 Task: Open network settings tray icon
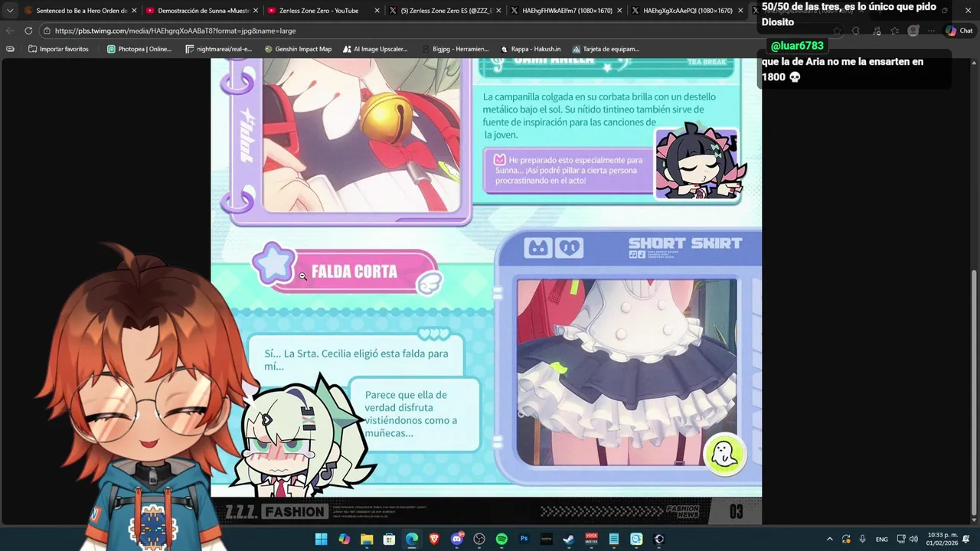(901, 539)
